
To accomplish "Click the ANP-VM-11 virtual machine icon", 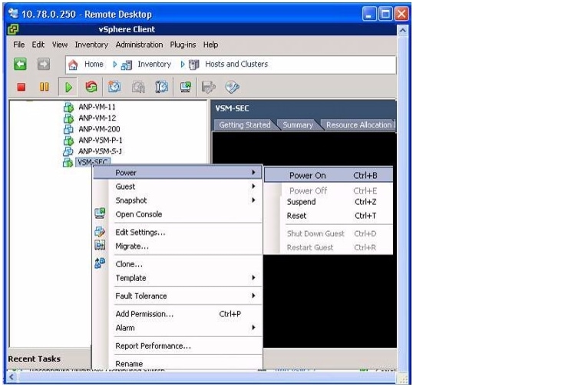I will click(x=68, y=107).
